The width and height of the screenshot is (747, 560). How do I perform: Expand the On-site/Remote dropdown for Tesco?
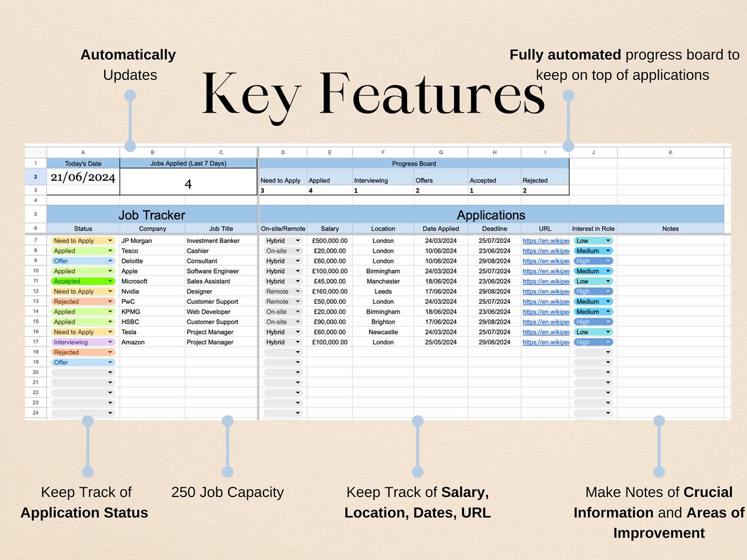click(296, 250)
